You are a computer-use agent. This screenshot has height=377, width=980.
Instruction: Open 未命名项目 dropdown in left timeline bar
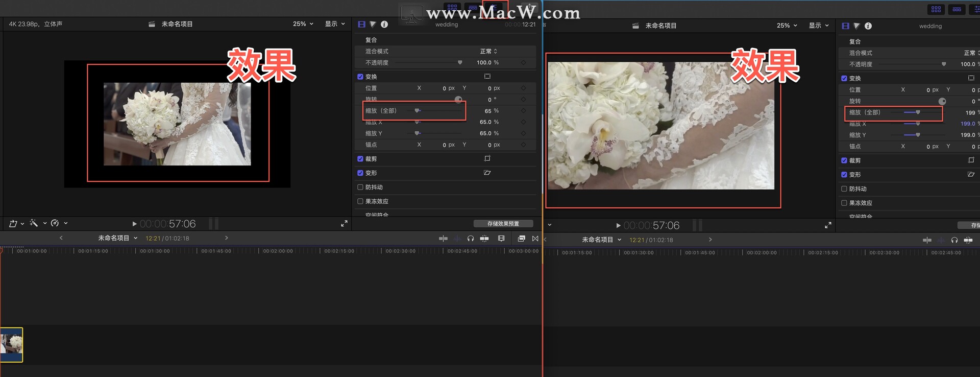tap(118, 238)
